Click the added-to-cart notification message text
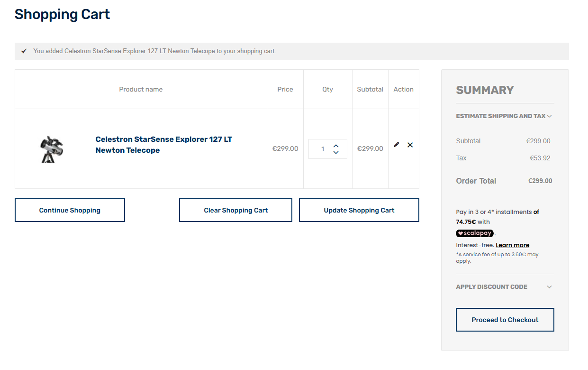The image size is (588, 370). pyautogui.click(x=154, y=51)
